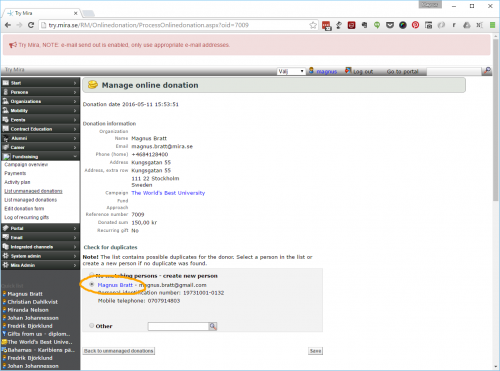Viewport: 500px width, 371px height.
Task: Expand the Career menu chevron
Action: coord(75,147)
